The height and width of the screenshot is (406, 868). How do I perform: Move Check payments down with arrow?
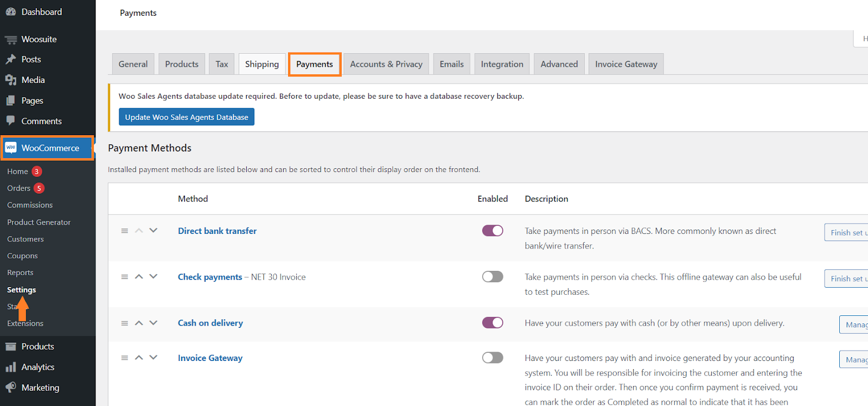point(154,276)
